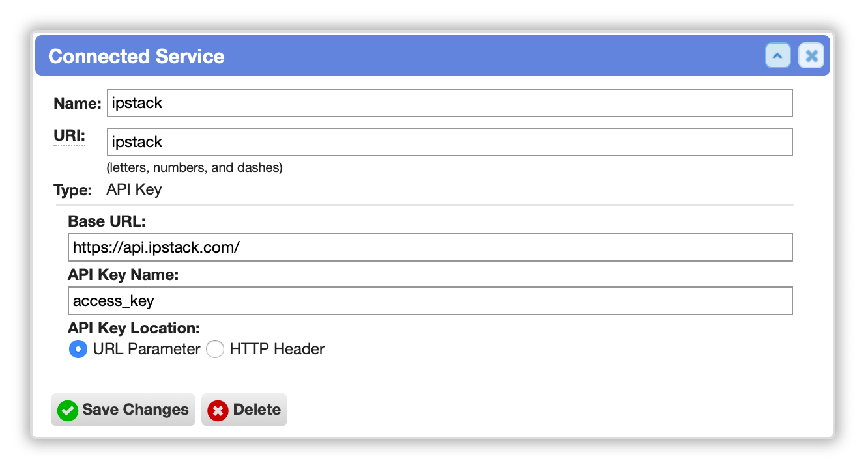
Task: Click the "HTTP Header" option label text
Action: coord(277,350)
